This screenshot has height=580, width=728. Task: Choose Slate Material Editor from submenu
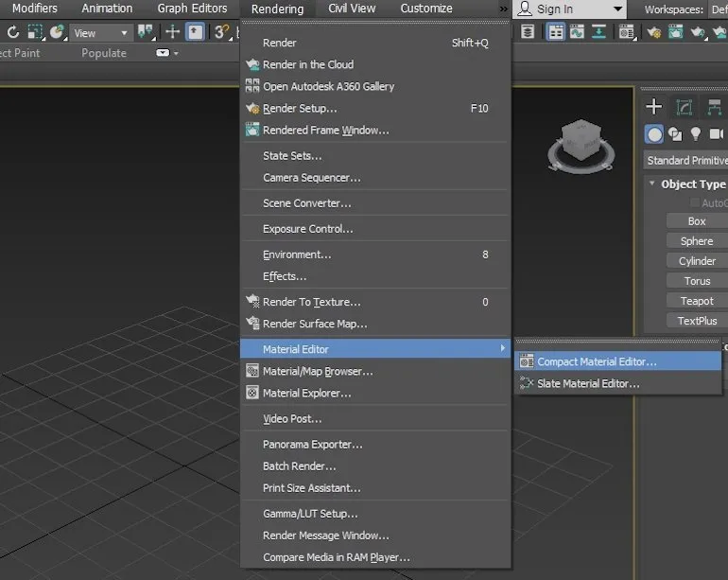pyautogui.click(x=588, y=383)
